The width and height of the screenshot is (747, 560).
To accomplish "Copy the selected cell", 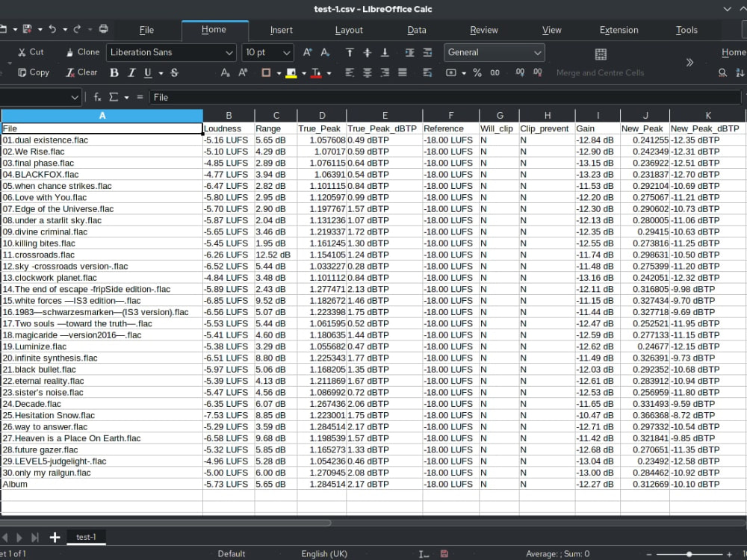I will pyautogui.click(x=34, y=72).
